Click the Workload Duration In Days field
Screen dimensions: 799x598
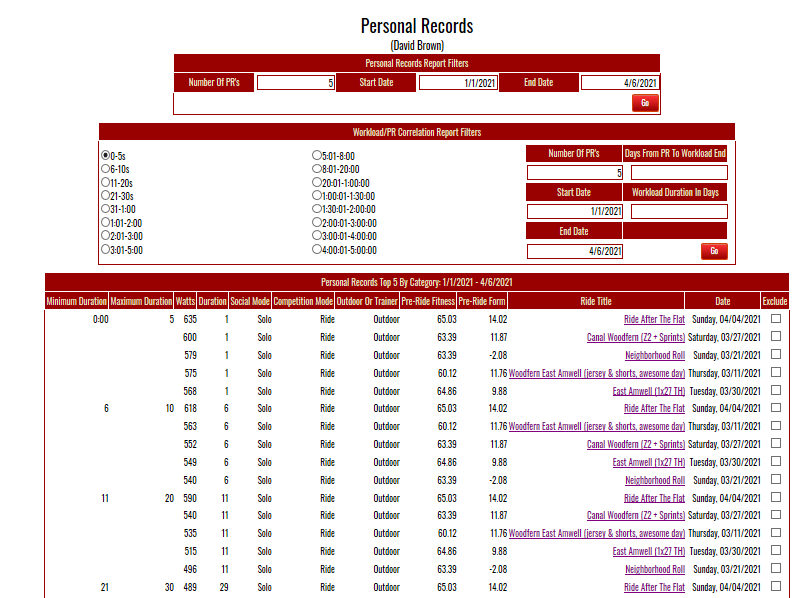679,211
